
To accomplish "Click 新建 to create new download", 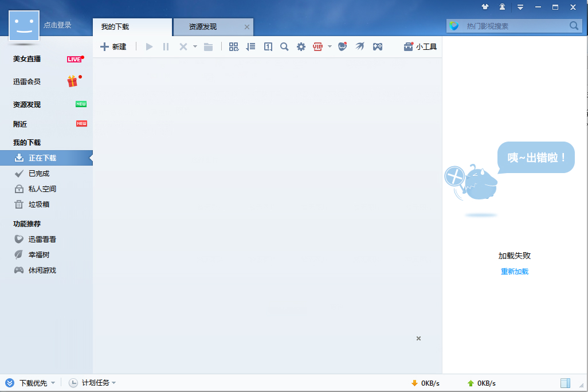I will pyautogui.click(x=114, y=46).
